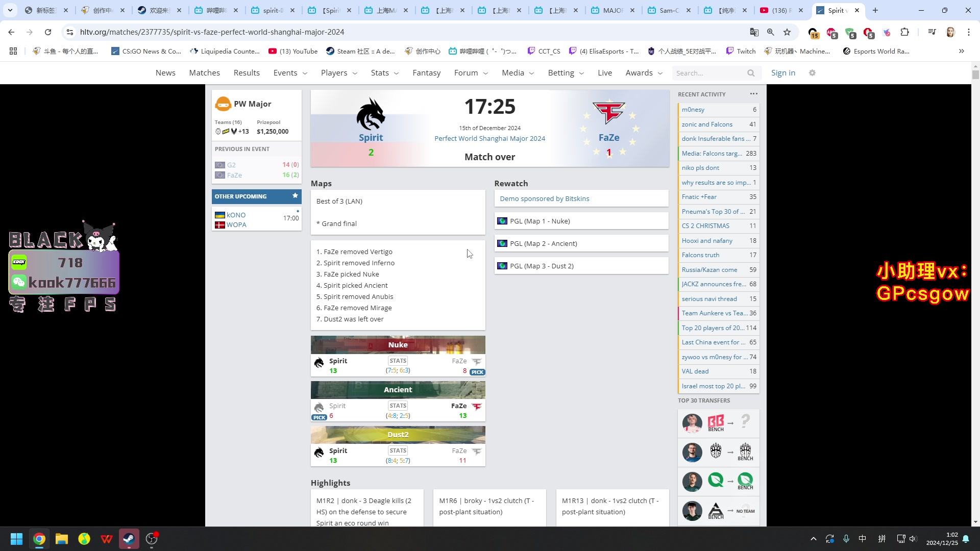This screenshot has height=551, width=980.
Task: Select the Results navigation tab
Action: coord(247,72)
